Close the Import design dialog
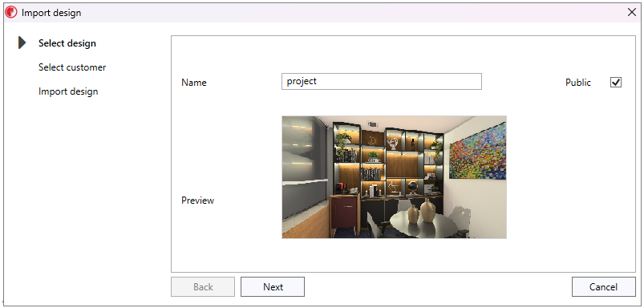644x308 pixels. (632, 12)
